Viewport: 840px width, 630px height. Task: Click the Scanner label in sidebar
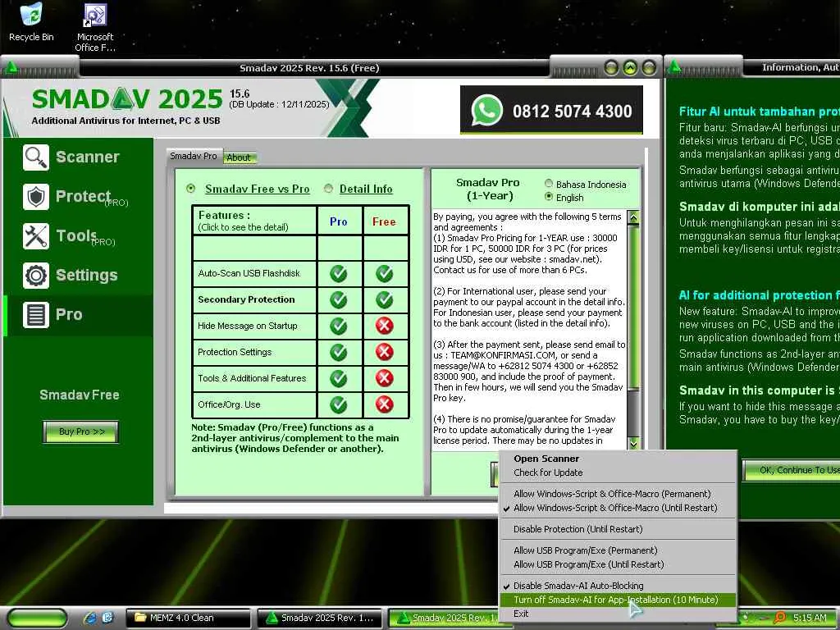88,157
